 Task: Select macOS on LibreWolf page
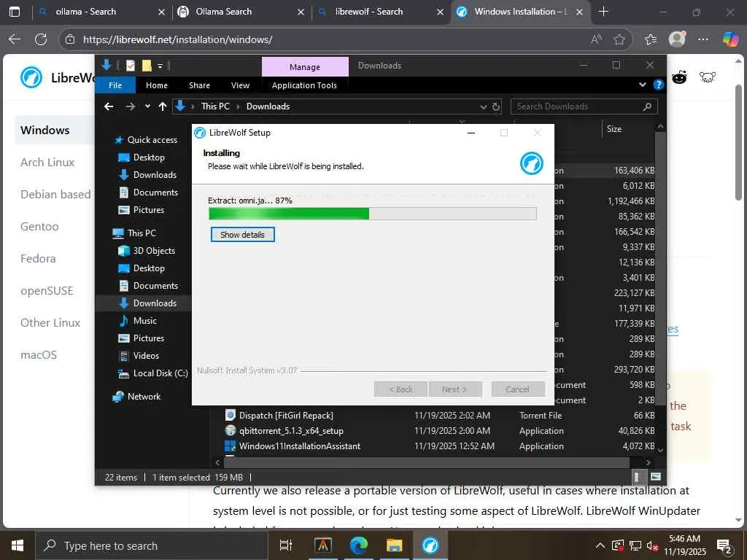coord(39,355)
